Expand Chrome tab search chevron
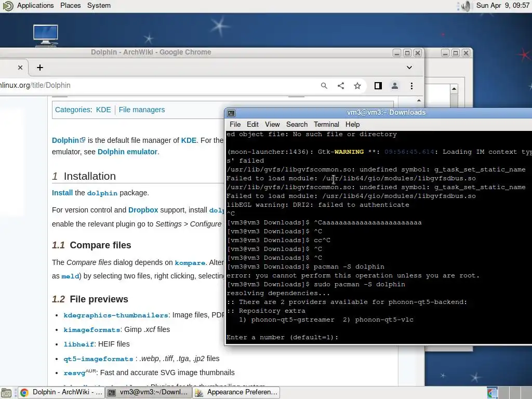The width and height of the screenshot is (532, 399). (x=409, y=68)
